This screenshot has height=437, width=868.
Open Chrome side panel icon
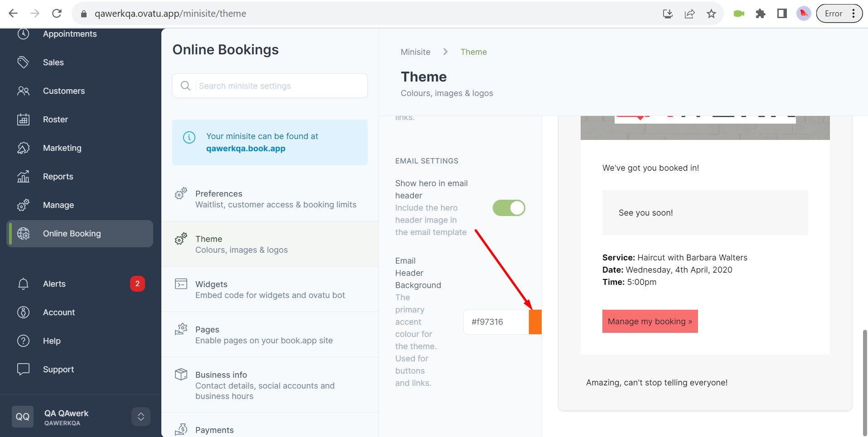[x=782, y=14]
